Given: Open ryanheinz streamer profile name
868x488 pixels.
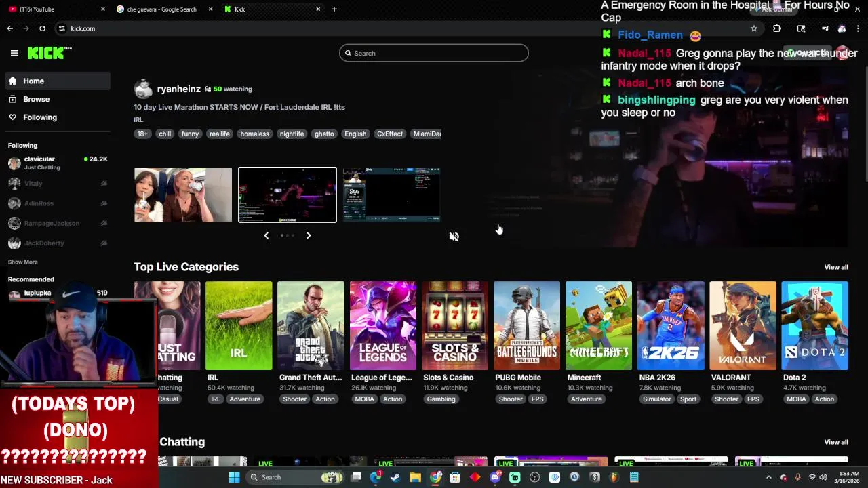Looking at the screenshot, I should (178, 89).
